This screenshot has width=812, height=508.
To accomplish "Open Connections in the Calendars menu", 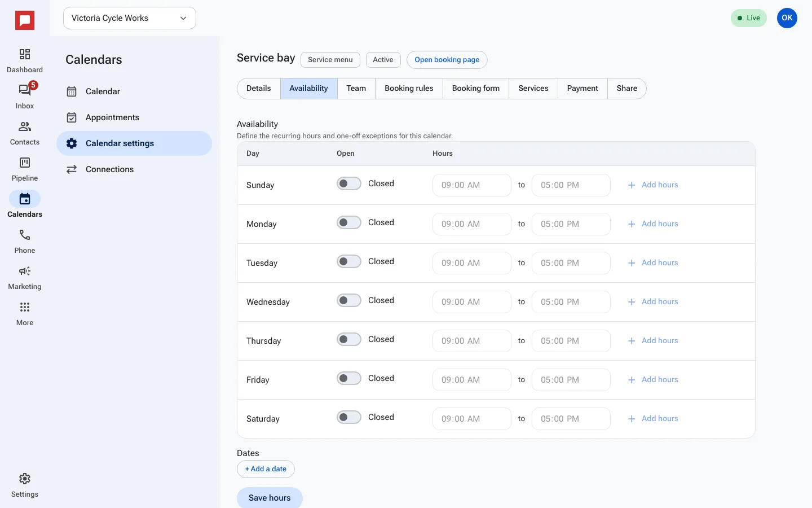I will (134, 169).
